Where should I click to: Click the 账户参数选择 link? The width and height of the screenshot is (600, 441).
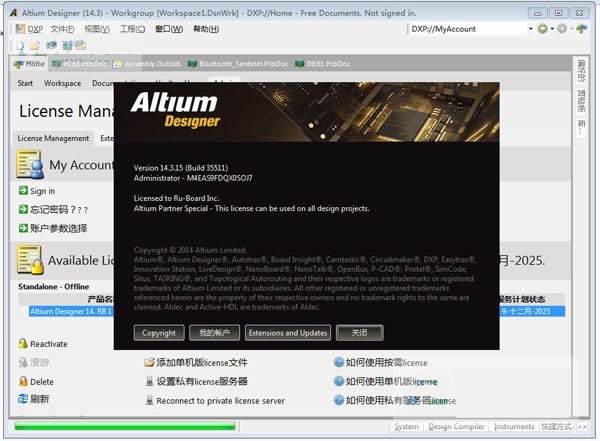click(59, 228)
